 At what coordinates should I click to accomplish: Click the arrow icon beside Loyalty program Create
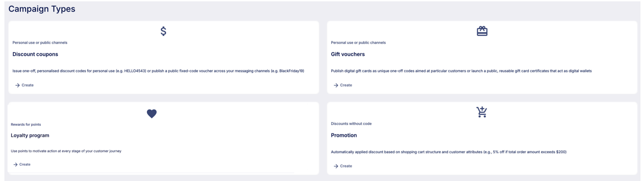point(15,164)
